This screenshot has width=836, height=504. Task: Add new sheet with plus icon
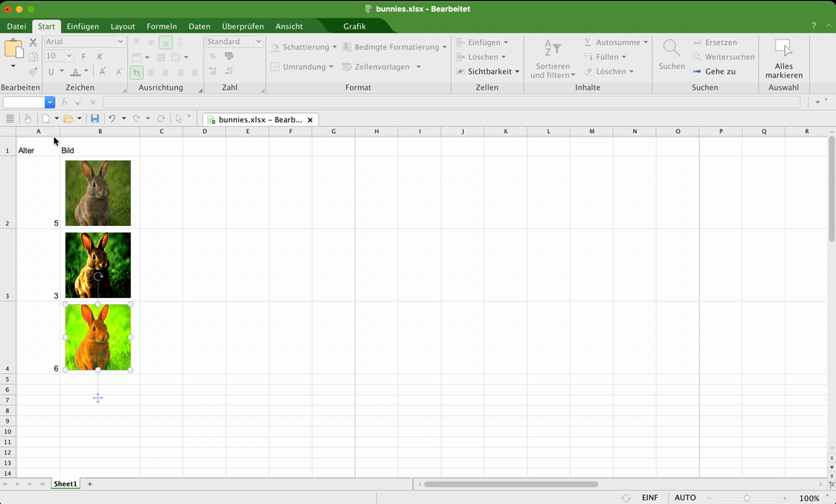(x=90, y=484)
